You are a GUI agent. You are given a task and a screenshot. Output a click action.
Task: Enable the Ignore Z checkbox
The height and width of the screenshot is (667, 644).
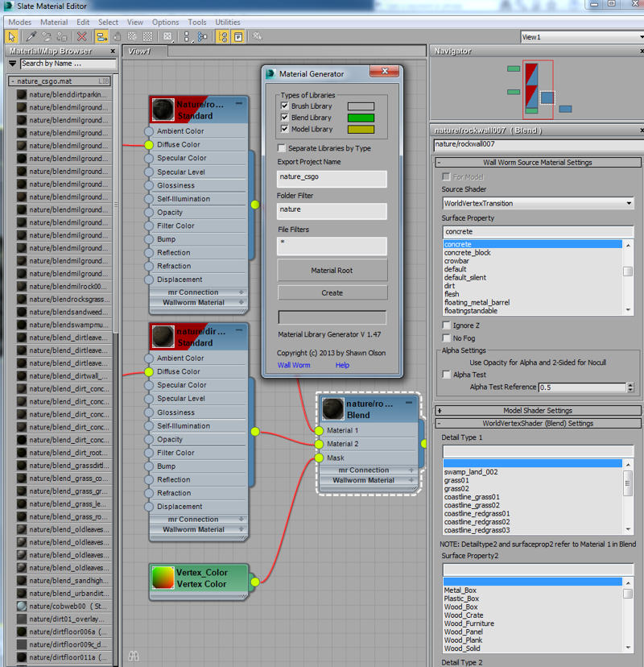coord(446,325)
